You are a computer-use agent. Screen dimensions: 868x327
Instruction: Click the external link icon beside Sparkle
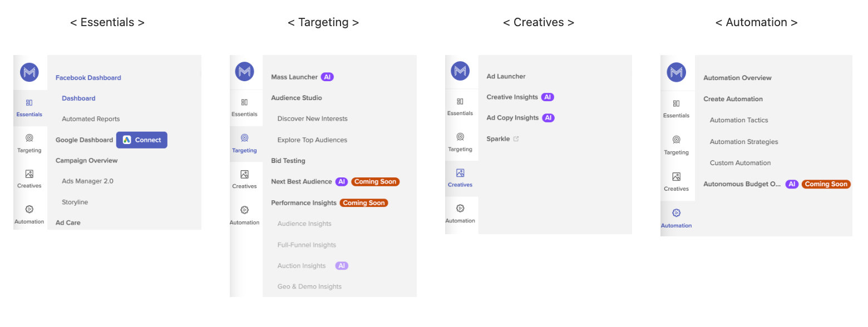pyautogui.click(x=516, y=139)
